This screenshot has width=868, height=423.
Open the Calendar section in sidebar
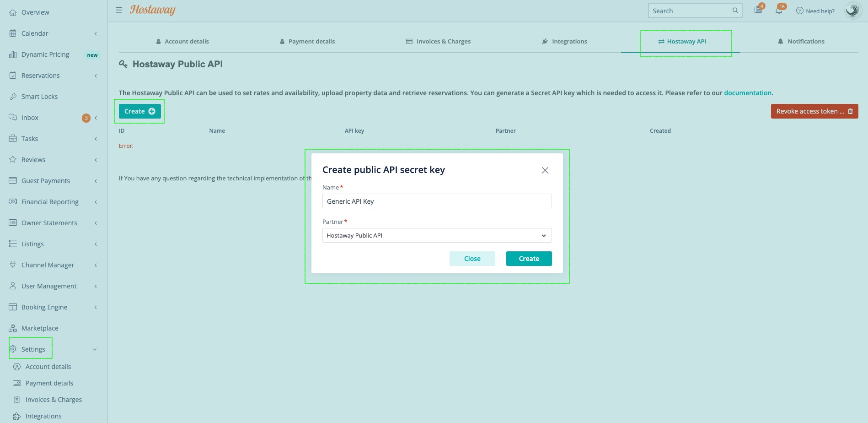point(34,33)
